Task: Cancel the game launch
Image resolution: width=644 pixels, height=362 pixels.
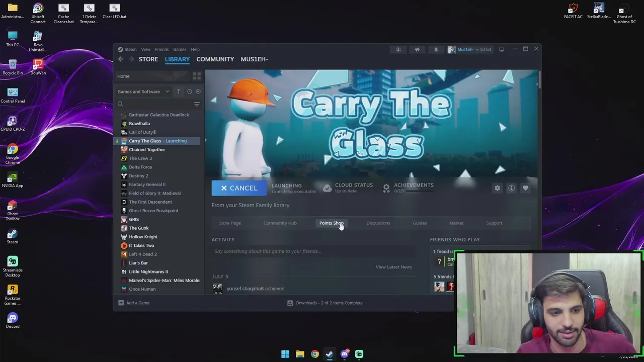Action: coord(239,188)
